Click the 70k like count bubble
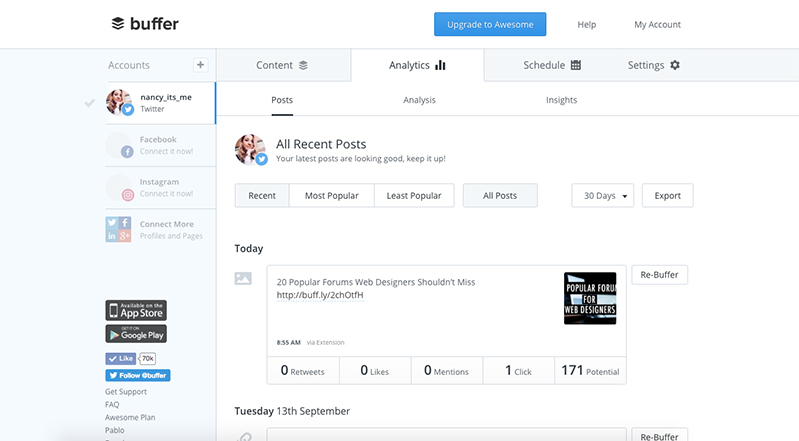Viewport: 799px width, 441px height. (x=147, y=358)
